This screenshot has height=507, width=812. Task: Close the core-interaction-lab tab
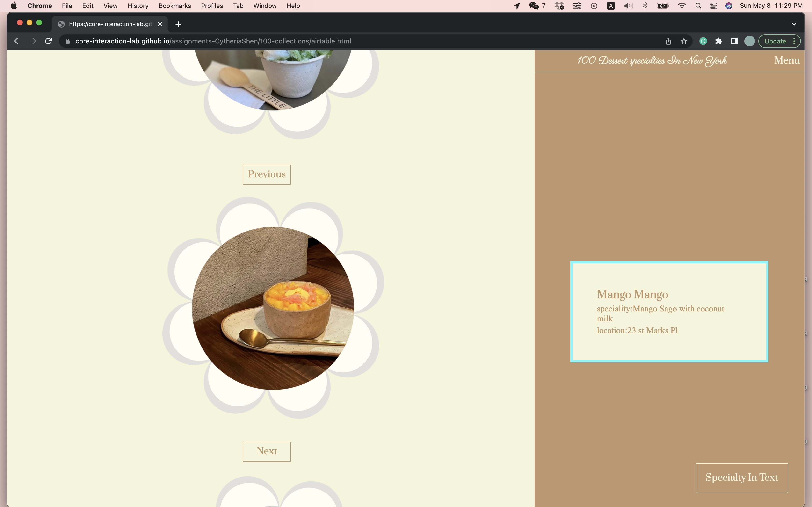tap(160, 24)
